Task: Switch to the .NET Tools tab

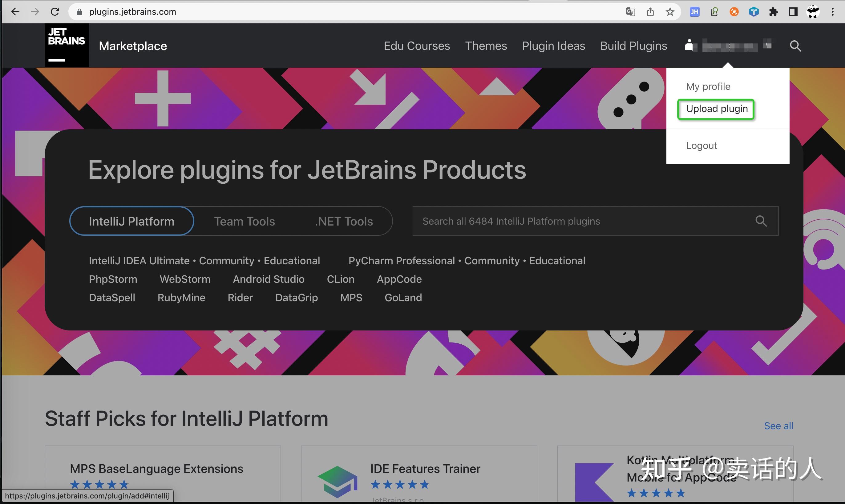Action: tap(344, 221)
